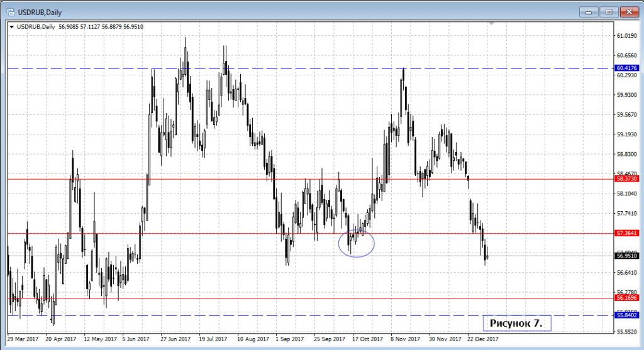Click the black 56.9510 current price label
644x350 pixels.
(x=627, y=256)
